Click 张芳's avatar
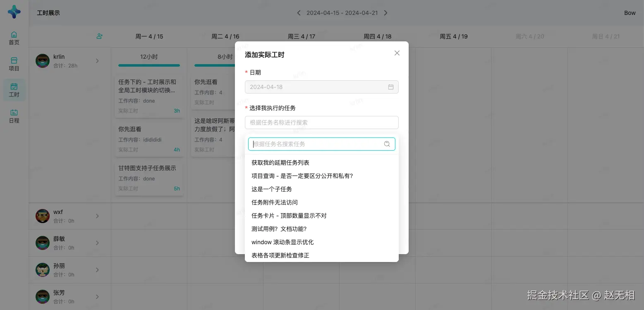The width and height of the screenshot is (644, 310). pyautogui.click(x=43, y=297)
